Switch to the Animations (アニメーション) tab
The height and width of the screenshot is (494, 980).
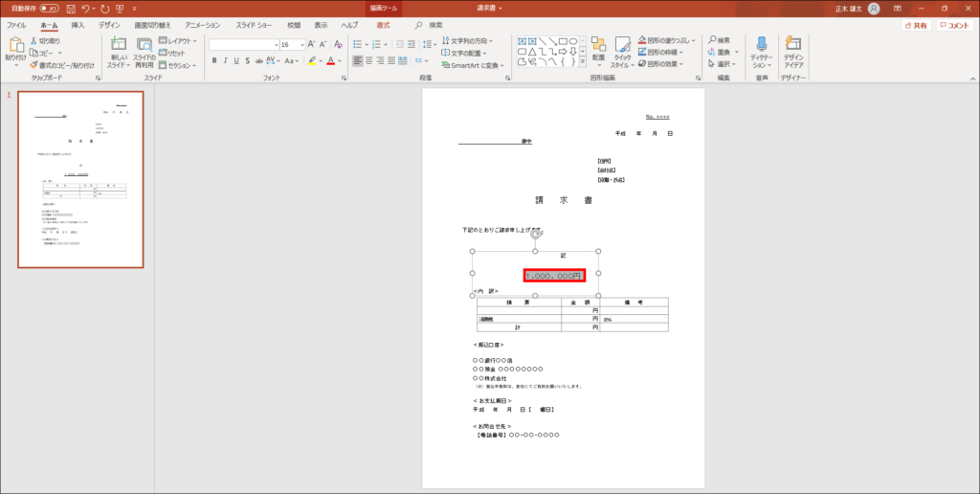pos(203,25)
